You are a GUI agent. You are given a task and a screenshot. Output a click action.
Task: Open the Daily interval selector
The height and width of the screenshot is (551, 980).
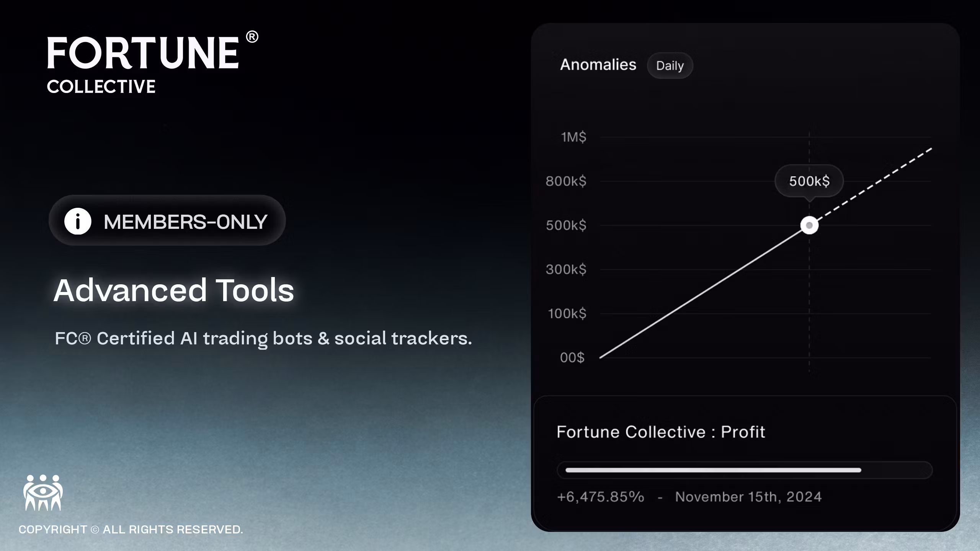point(670,65)
